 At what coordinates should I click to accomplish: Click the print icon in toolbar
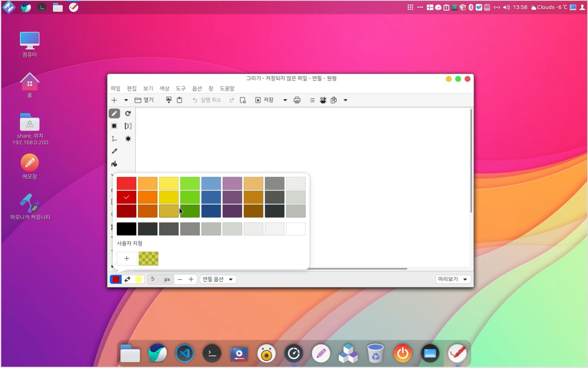(297, 100)
